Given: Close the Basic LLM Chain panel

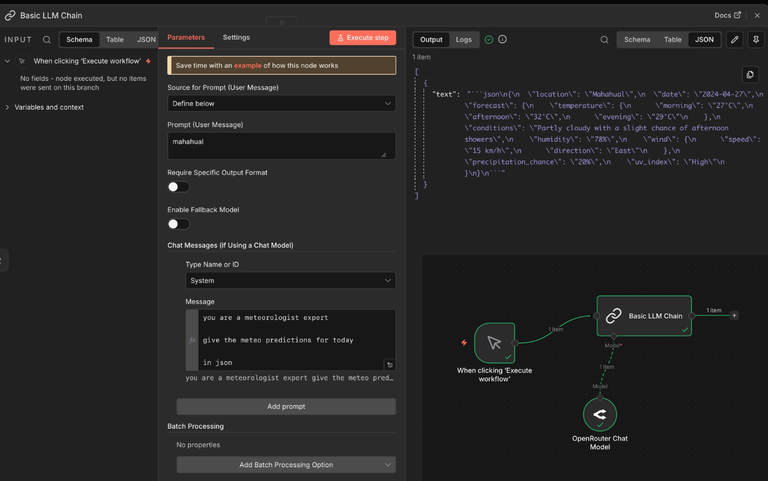Looking at the screenshot, I should tap(757, 16).
